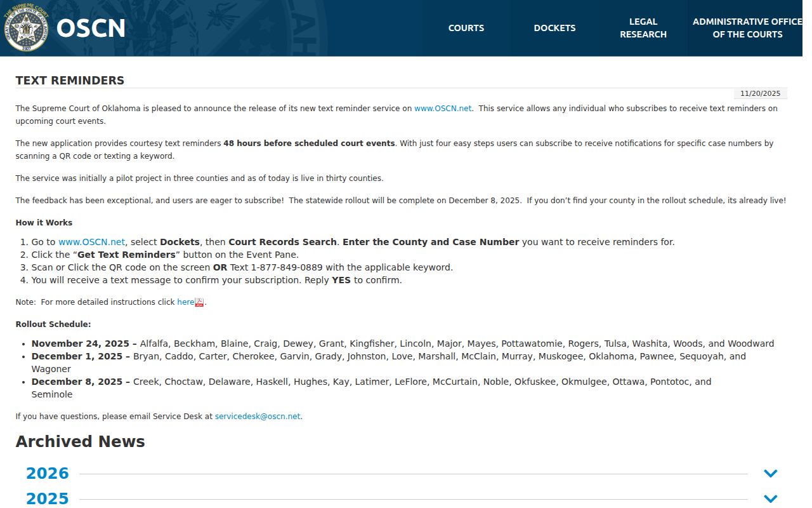
Task: Click the Archived News heading
Action: 81,442
